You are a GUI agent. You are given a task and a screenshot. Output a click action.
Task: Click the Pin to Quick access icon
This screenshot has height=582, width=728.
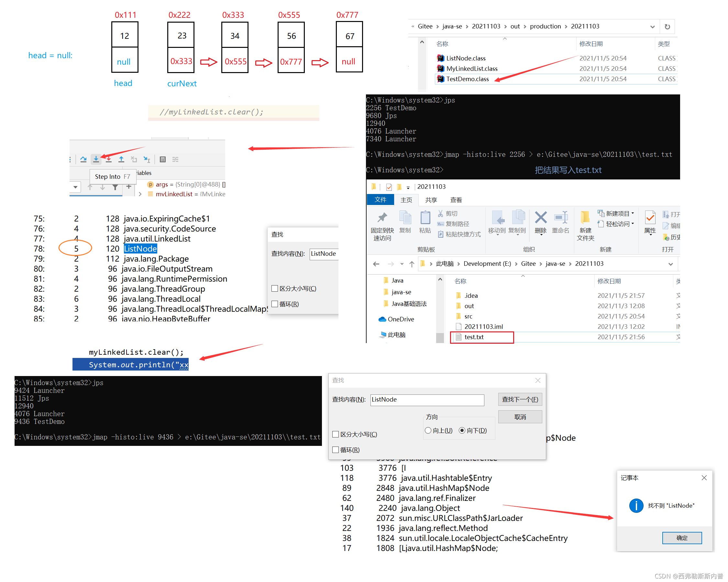point(382,218)
